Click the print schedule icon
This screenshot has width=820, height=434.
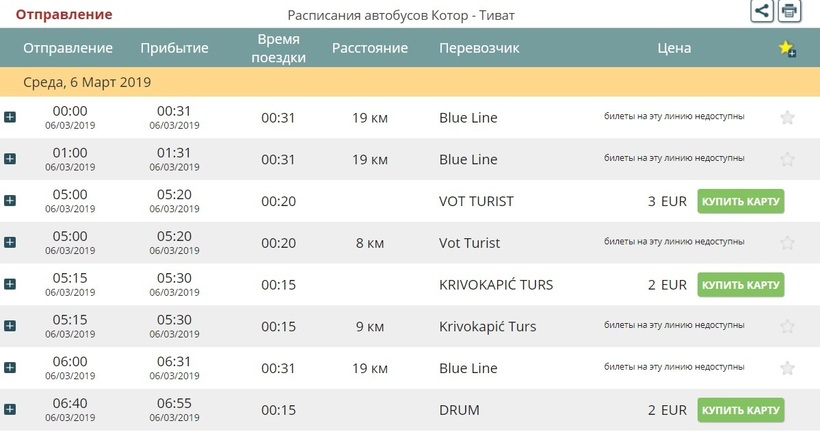point(790,11)
